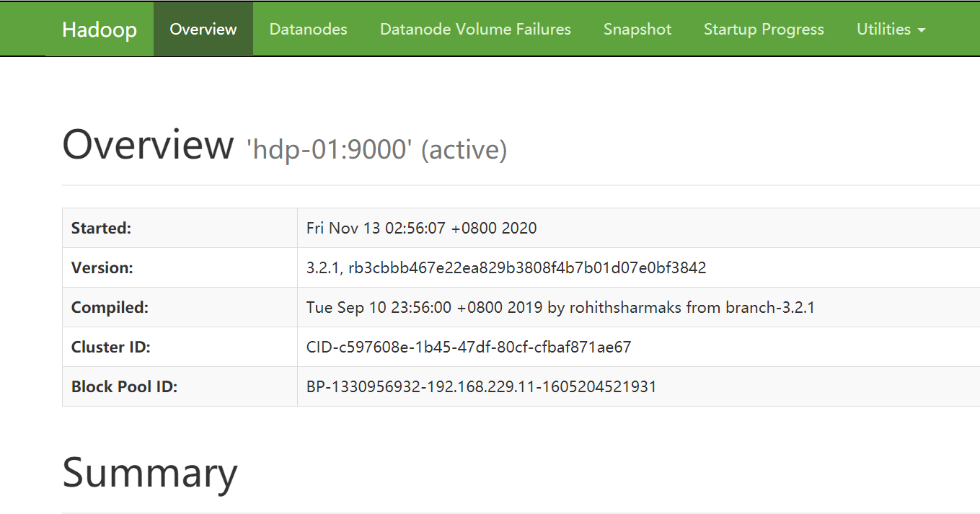The height and width of the screenshot is (514, 980).
Task: Go to Datanode Volume Failures page
Action: (x=475, y=30)
